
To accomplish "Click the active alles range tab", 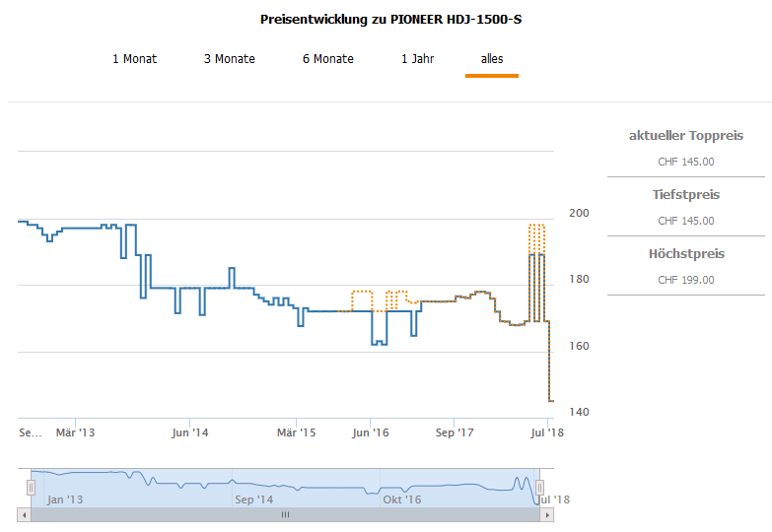I will (492, 59).
